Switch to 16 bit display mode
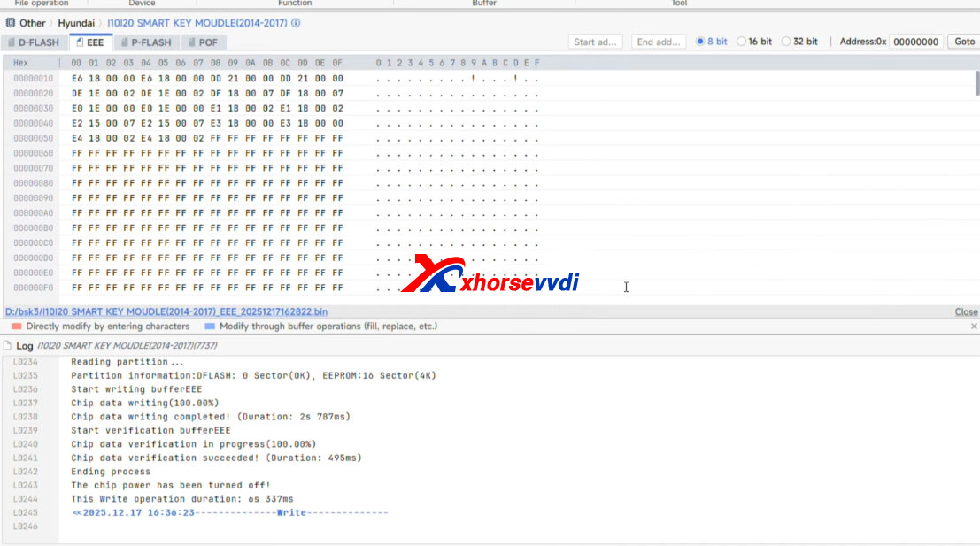 coord(742,42)
